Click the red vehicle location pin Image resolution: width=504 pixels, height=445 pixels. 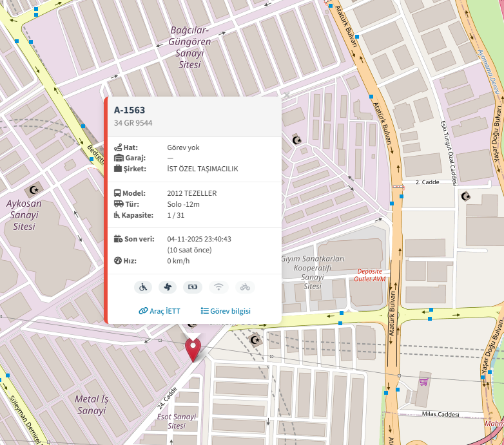click(x=193, y=350)
